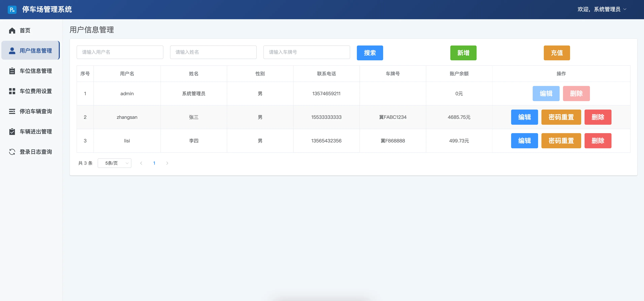The height and width of the screenshot is (301, 644).
Task: Open the 登录日志查询 menu item
Action: [x=36, y=152]
